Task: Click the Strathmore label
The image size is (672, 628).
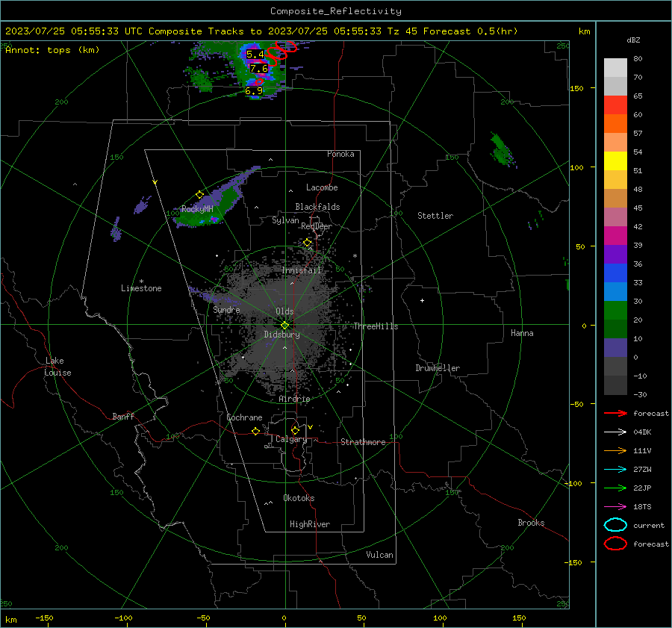Action: click(x=364, y=442)
